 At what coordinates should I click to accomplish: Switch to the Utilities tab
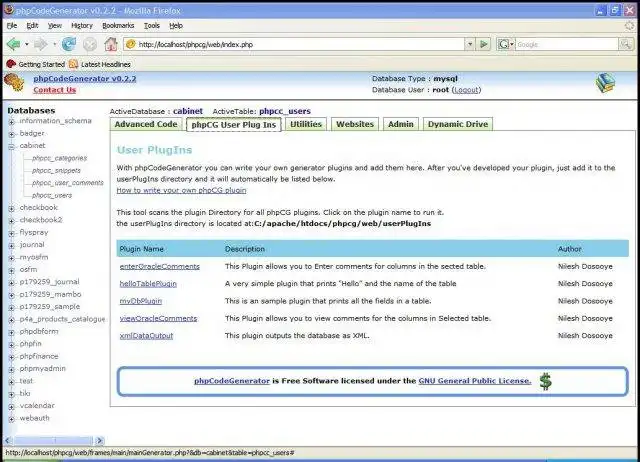point(306,124)
